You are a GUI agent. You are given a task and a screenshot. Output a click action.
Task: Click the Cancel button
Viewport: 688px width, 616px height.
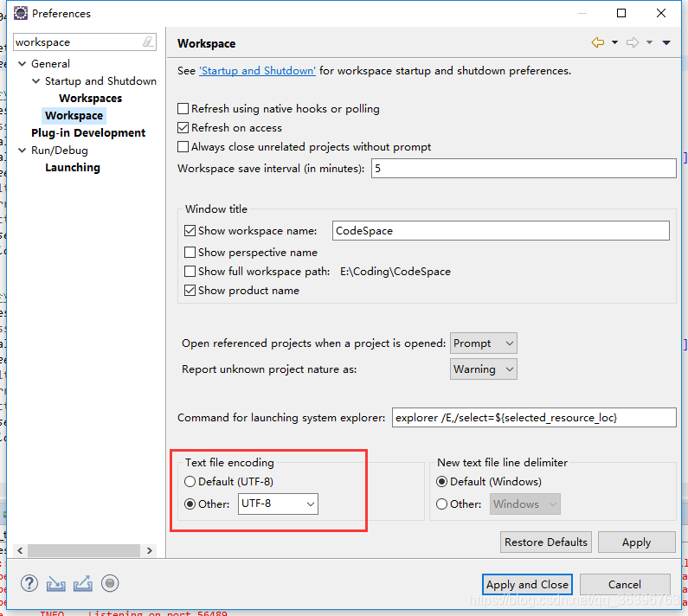(624, 584)
